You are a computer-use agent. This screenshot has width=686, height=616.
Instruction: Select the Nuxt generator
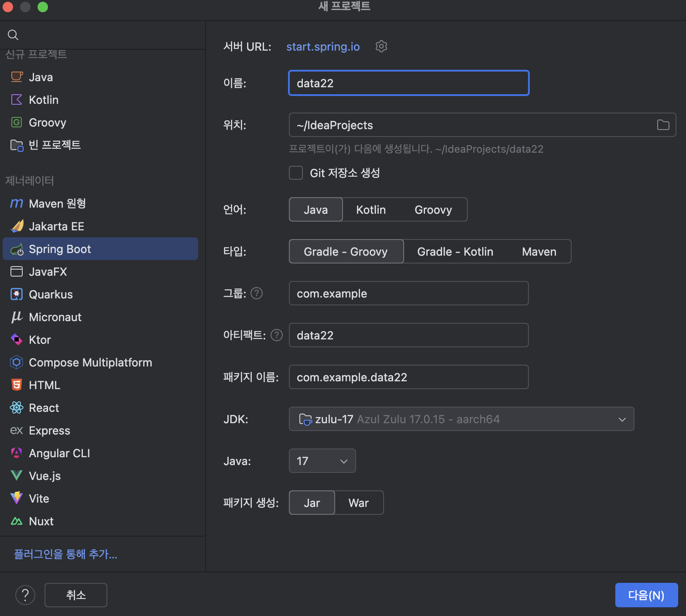coord(100,521)
